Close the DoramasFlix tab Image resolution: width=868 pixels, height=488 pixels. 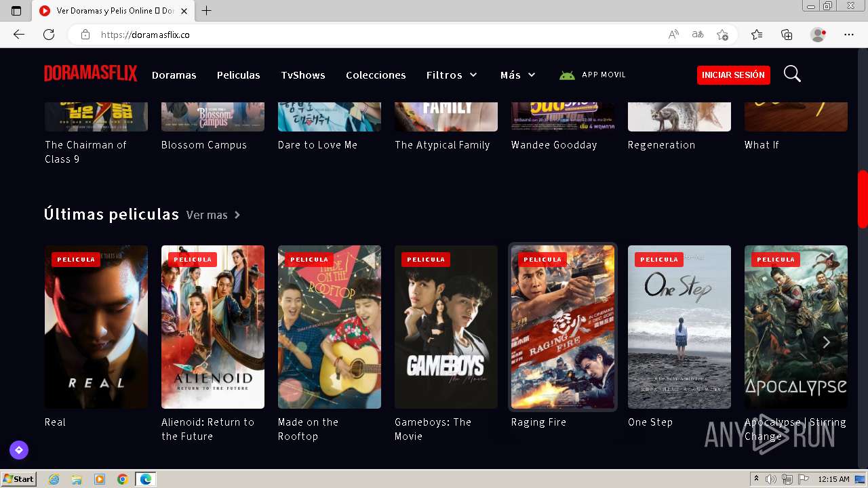184,11
